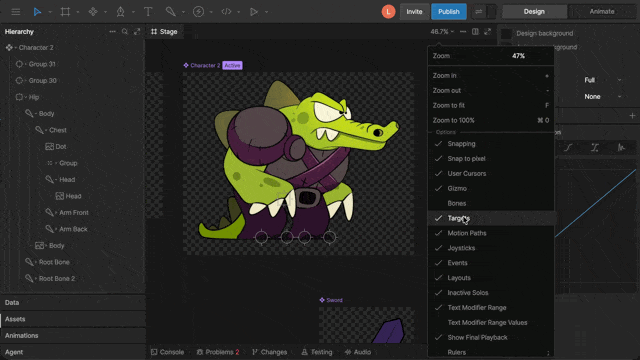640x360 pixels.
Task: Open the Testing panel
Action: click(x=317, y=352)
